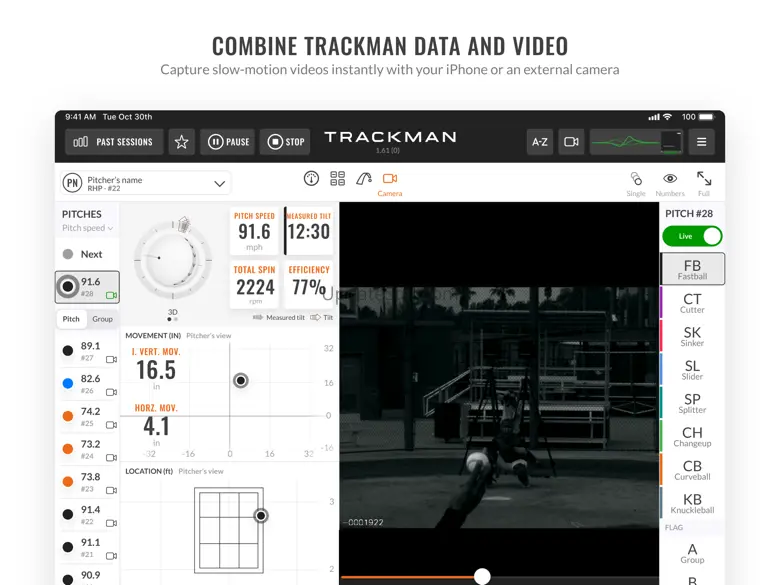Open video icon for pitch #28
The image size is (780, 585).
(111, 295)
